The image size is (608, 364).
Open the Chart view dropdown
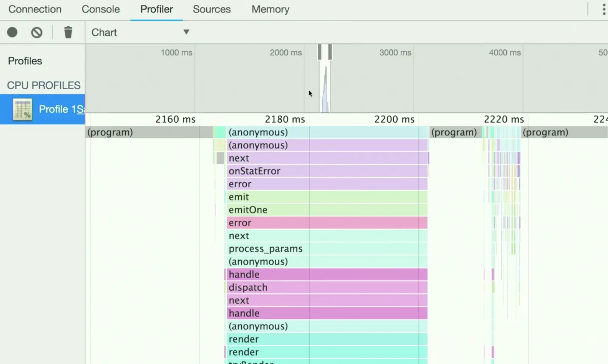click(x=140, y=32)
